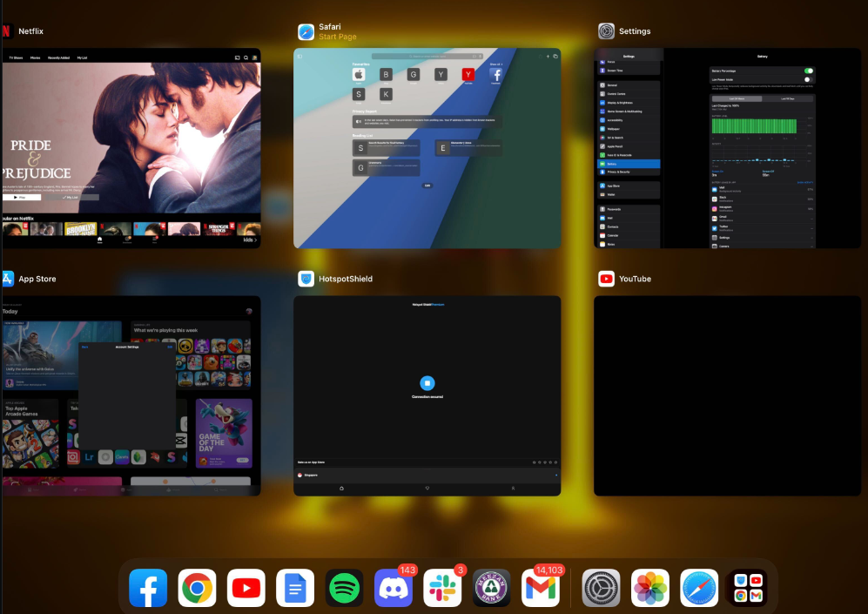Screen dimensions: 868x614
Task: Click the Safari title above its card
Action: pyautogui.click(x=330, y=27)
